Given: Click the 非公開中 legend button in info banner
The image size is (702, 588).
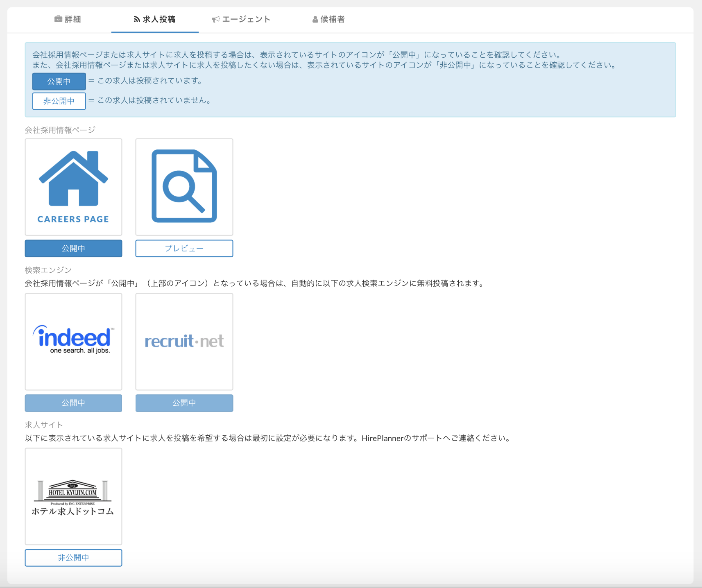Looking at the screenshot, I should click(59, 101).
